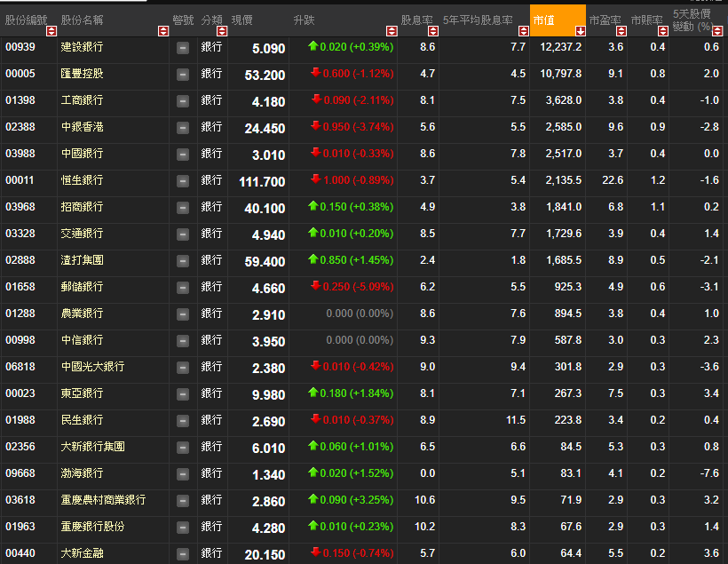Select the 升跌 column header
The height and width of the screenshot is (564, 728).
point(305,20)
